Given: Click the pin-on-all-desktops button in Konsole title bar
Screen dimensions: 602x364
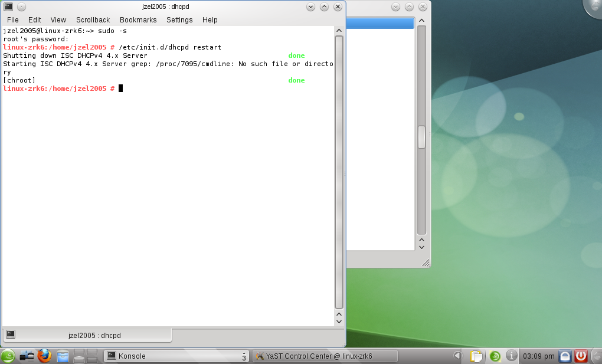Looking at the screenshot, I should click(21, 6).
